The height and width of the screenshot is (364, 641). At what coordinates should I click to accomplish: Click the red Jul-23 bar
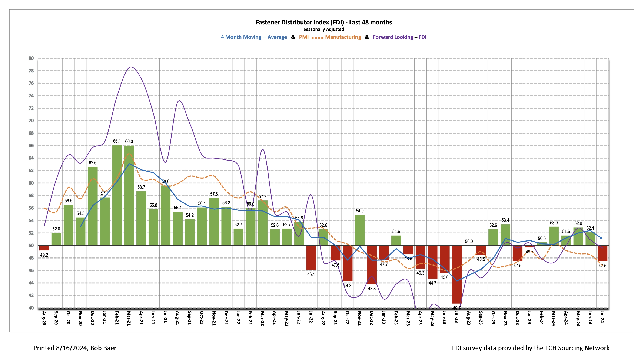coord(457,274)
